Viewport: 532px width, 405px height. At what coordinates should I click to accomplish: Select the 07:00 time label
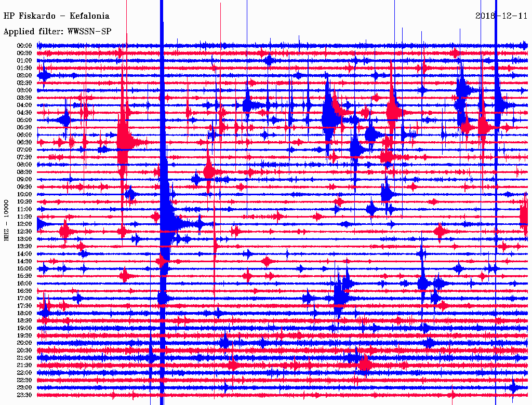(24, 150)
